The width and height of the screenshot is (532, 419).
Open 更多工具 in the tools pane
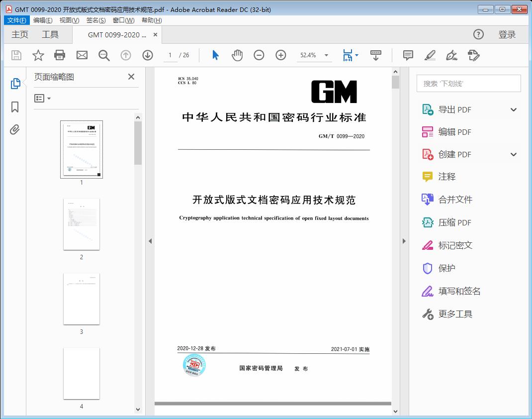(x=455, y=314)
